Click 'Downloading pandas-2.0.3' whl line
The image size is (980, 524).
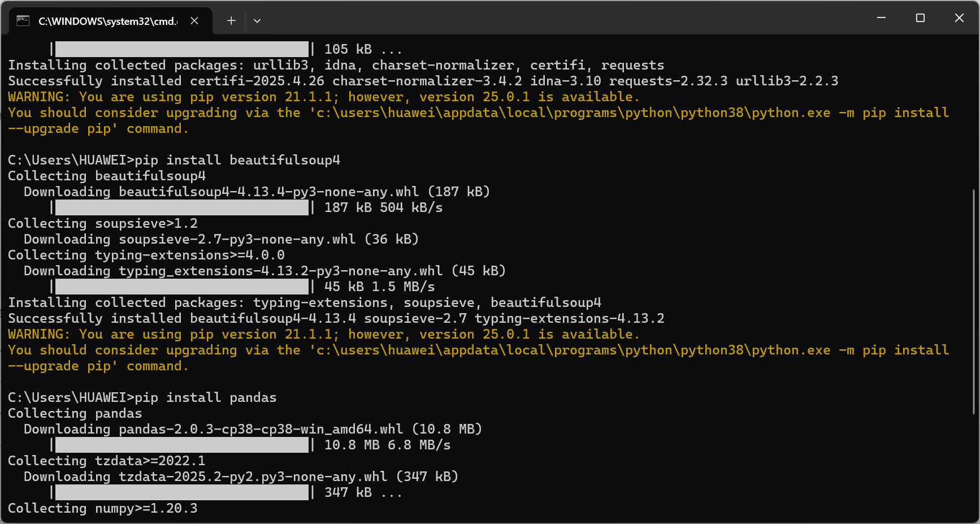253,429
